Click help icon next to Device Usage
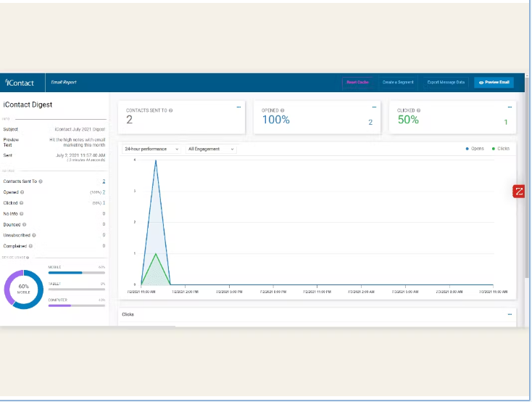532x402 pixels. click(x=28, y=258)
